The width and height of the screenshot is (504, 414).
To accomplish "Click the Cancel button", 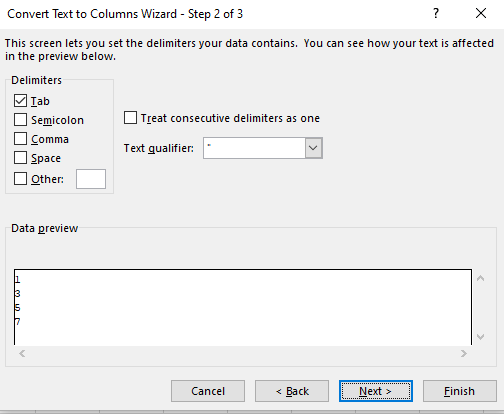I will point(208,391).
